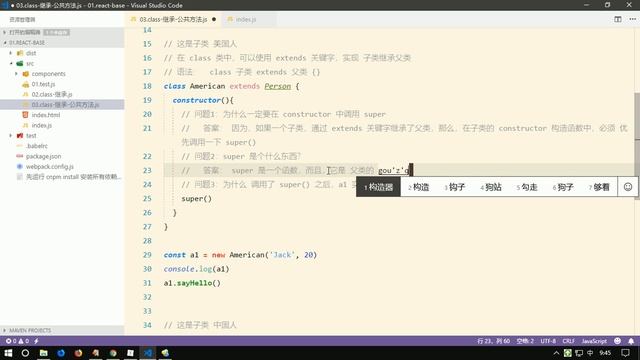Select IME candidate 7 够看
Viewport: 640px width, 360px height.
click(599, 187)
